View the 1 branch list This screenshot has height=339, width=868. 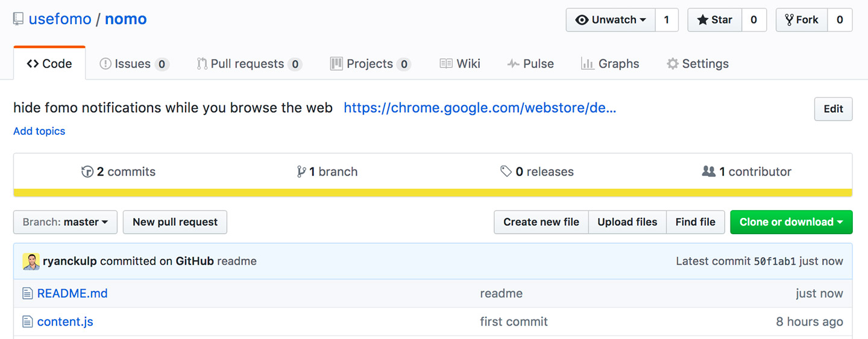tap(327, 172)
